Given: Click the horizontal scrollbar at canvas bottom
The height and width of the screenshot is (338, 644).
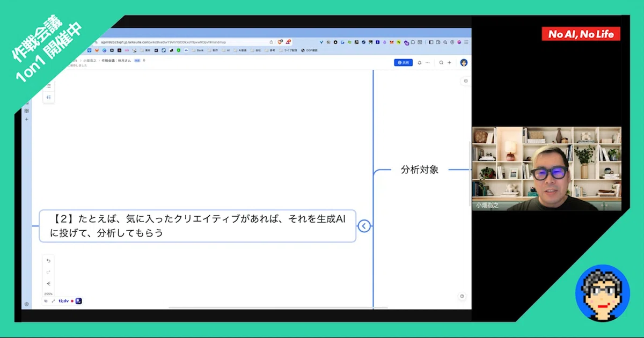Looking at the screenshot, I should [x=278, y=307].
